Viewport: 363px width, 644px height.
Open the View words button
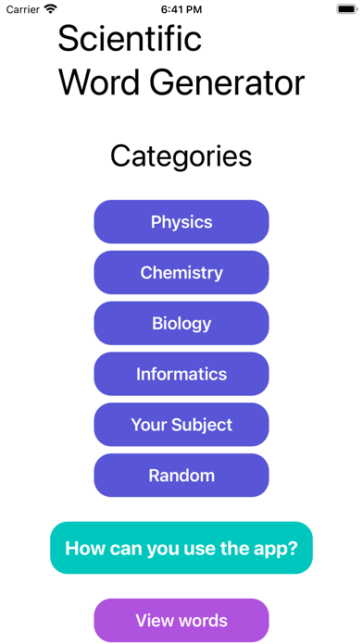181,620
